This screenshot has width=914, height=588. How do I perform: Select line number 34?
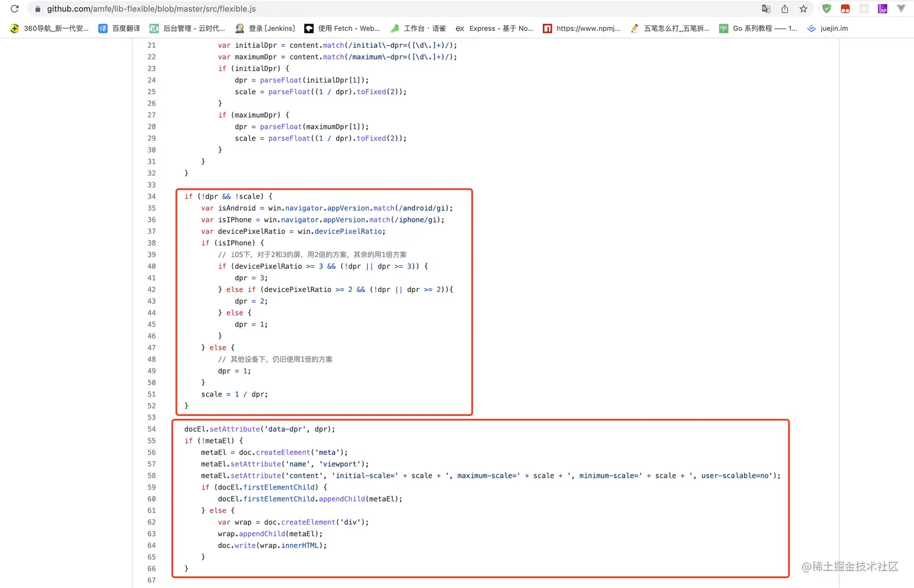[152, 196]
